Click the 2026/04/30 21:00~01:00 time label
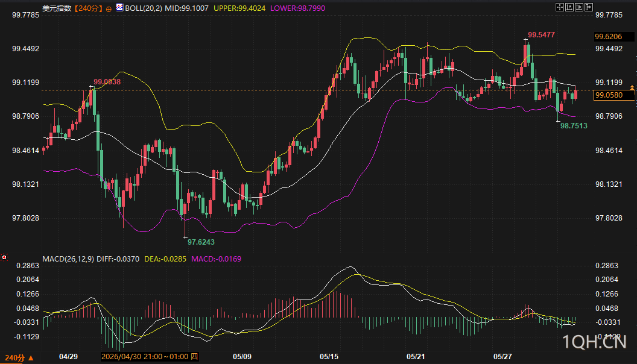Viewport: 637px width, 364px height. [150, 357]
